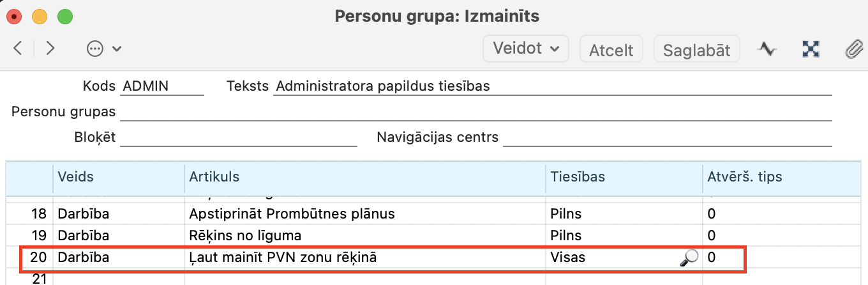868x285 pixels.
Task: Focus the Bloķēt field
Action: pyautogui.click(x=238, y=137)
